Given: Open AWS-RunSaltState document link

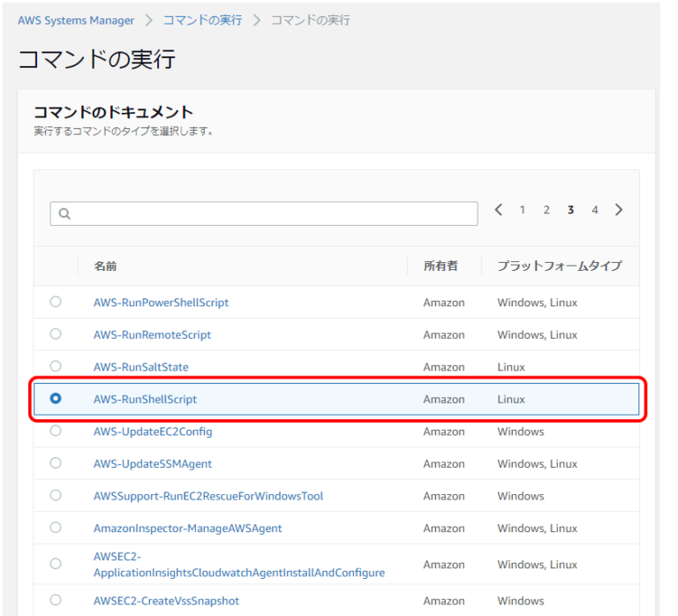Looking at the screenshot, I should tap(141, 367).
